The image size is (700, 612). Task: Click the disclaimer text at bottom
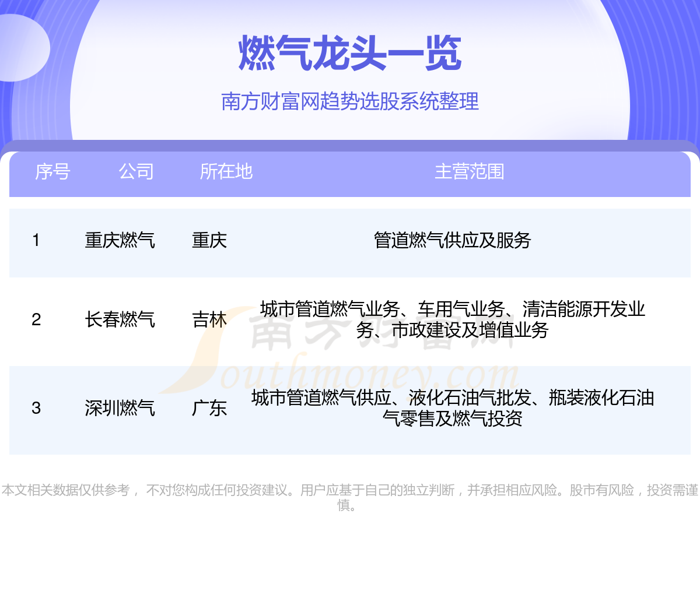tap(350, 498)
